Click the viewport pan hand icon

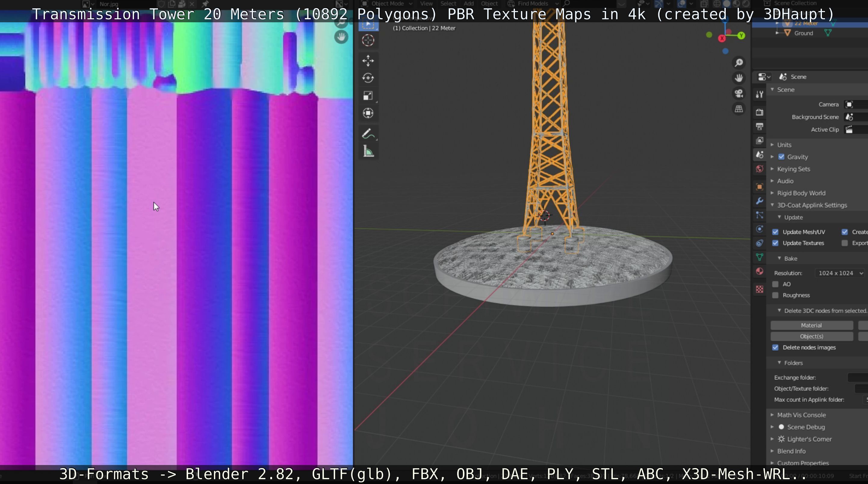pyautogui.click(x=739, y=78)
